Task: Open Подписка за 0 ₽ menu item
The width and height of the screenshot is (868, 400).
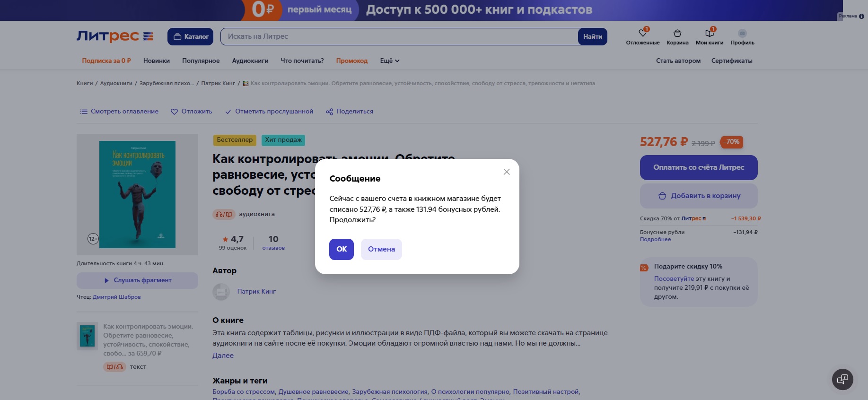Action: click(106, 61)
